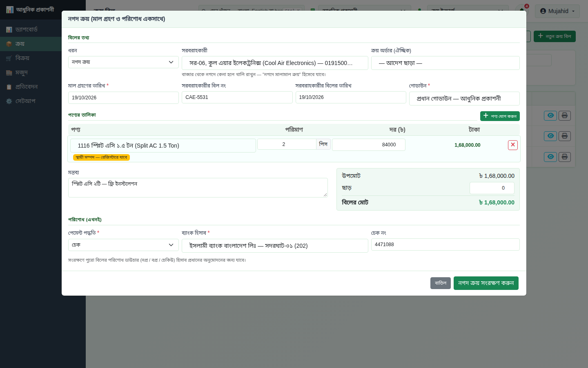This screenshot has width=588, height=368.
Task: Click the third row eye view icon
Action: click(550, 157)
